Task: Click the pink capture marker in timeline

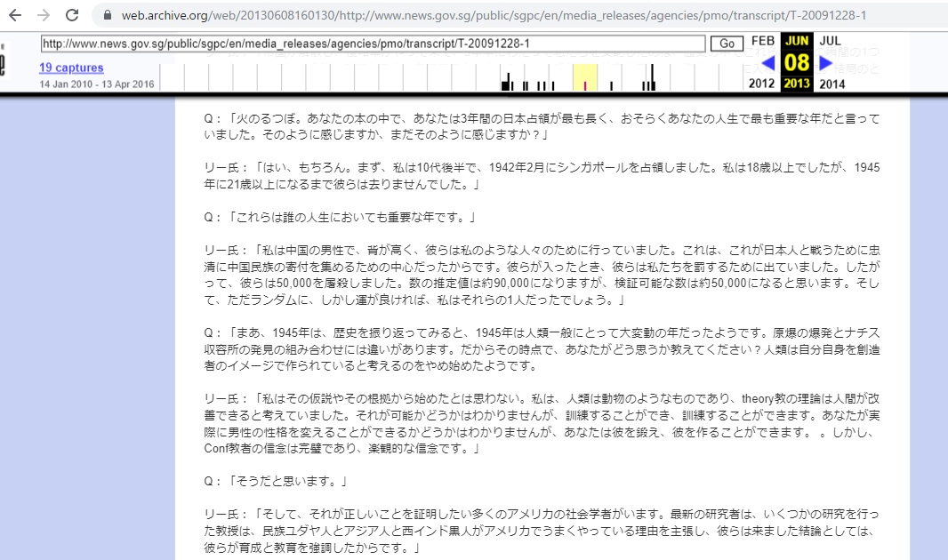Action: tap(584, 85)
